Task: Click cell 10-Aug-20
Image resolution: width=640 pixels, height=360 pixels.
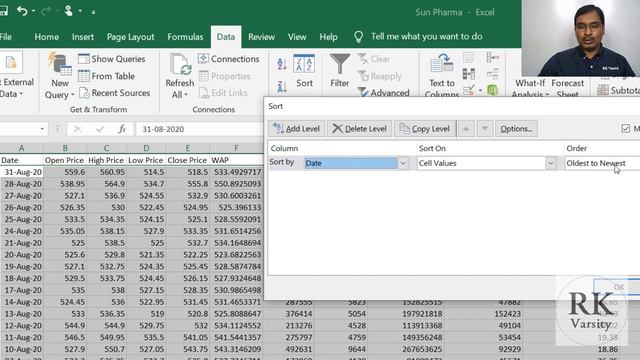Action: tap(22, 349)
